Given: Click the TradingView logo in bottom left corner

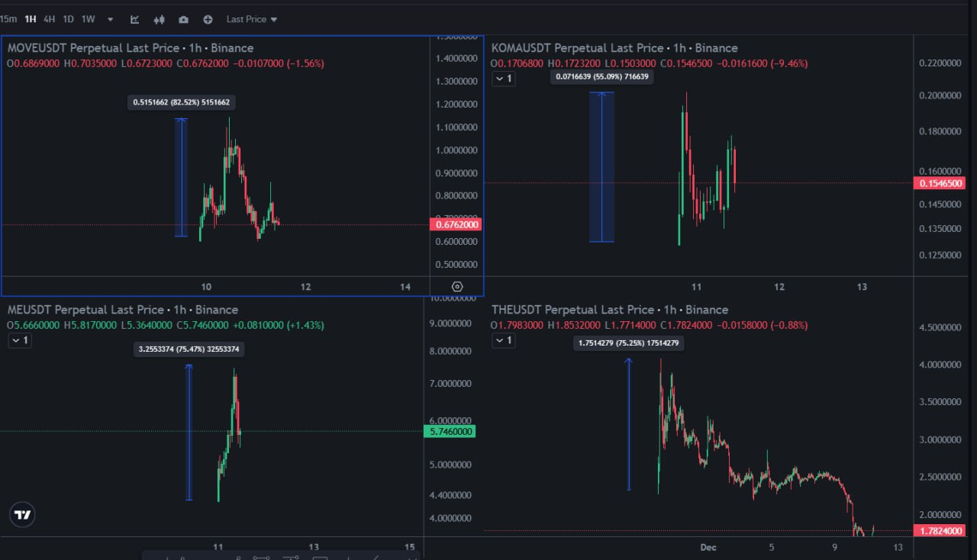Looking at the screenshot, I should click(22, 514).
